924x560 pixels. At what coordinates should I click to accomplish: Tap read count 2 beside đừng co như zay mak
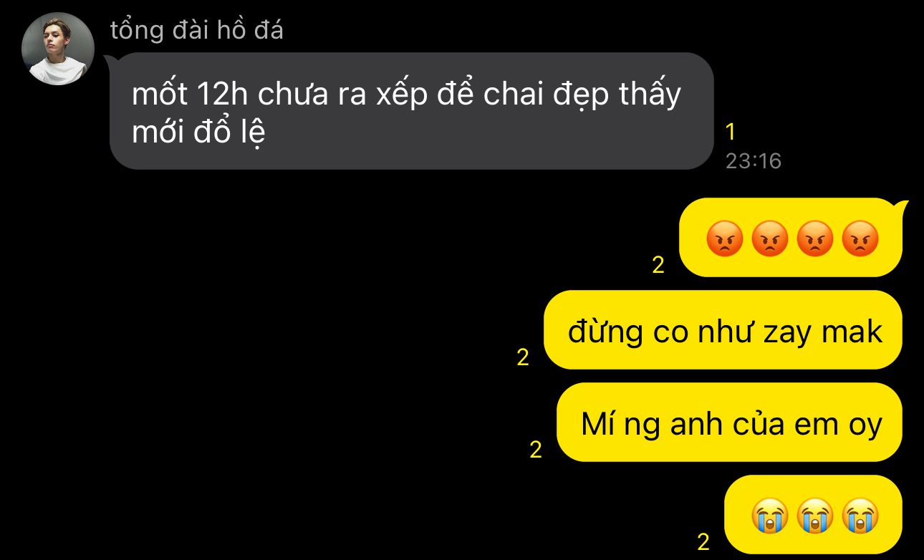point(523,357)
